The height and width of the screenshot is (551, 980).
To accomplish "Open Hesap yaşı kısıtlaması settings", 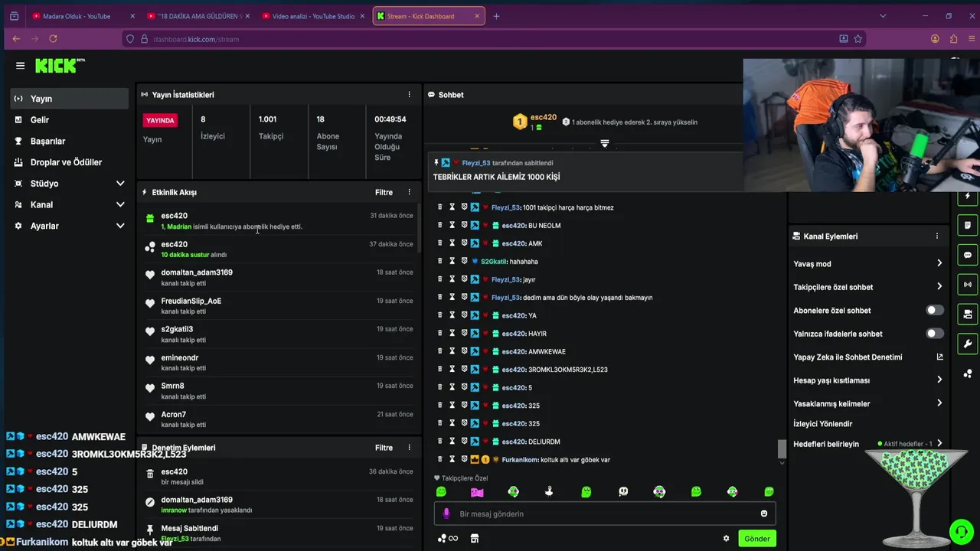I will (868, 380).
